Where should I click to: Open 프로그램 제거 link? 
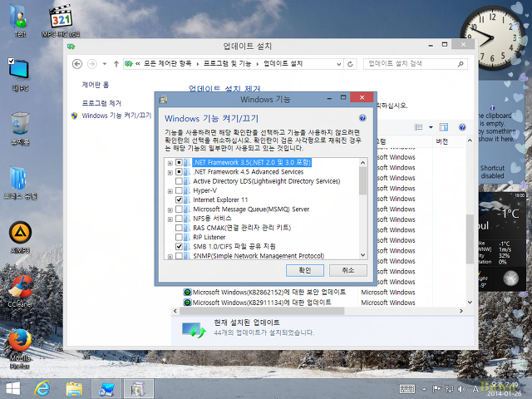101,103
